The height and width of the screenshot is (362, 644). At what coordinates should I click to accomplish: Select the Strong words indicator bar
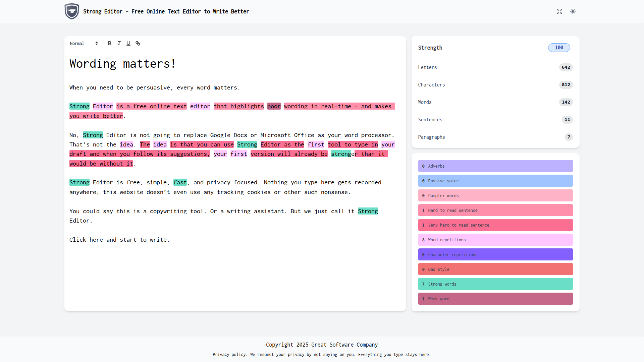495,284
